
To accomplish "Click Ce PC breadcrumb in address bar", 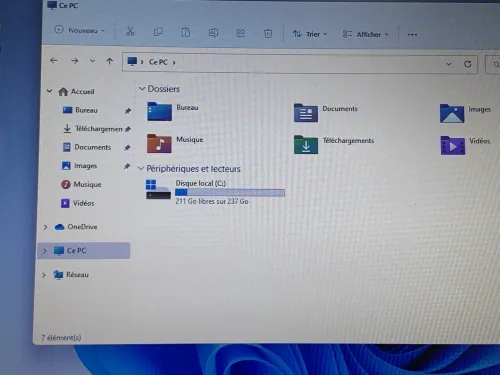I will click(x=158, y=62).
